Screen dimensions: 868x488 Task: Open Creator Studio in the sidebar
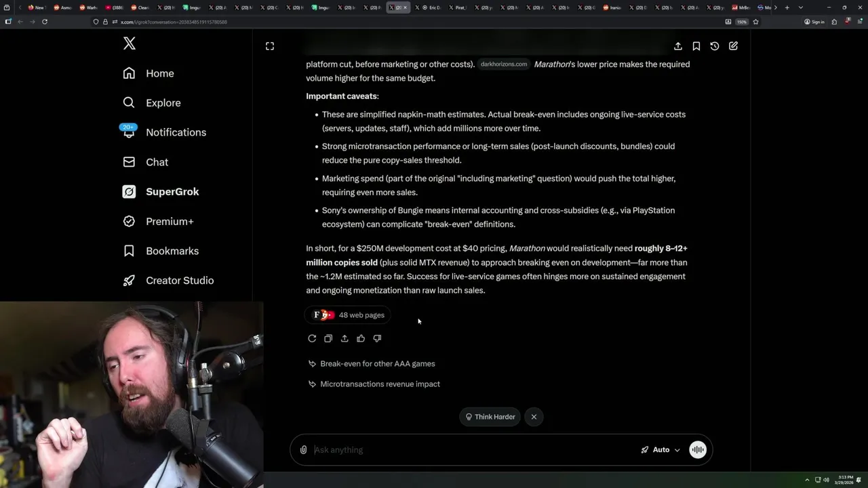[168, 281]
